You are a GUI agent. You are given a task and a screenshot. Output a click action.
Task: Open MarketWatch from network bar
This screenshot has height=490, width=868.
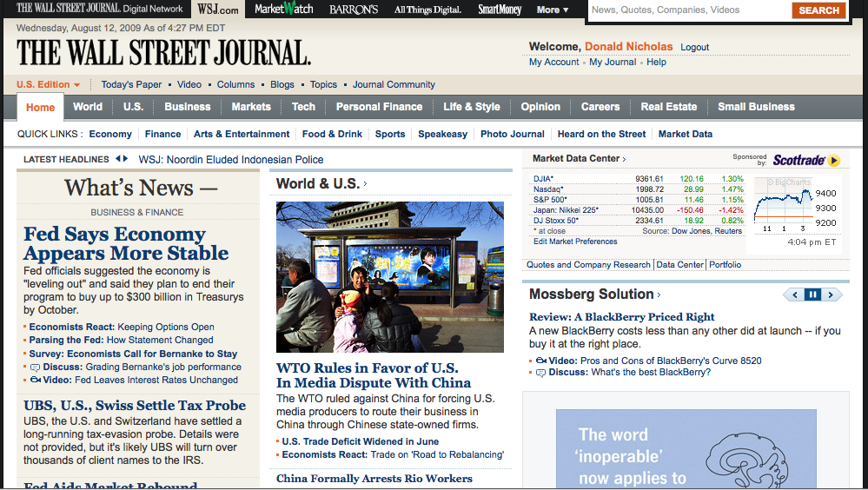(284, 9)
